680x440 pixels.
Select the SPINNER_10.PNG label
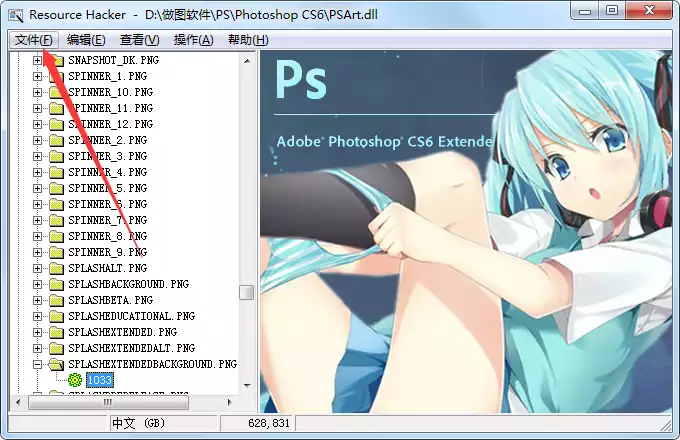(x=111, y=92)
